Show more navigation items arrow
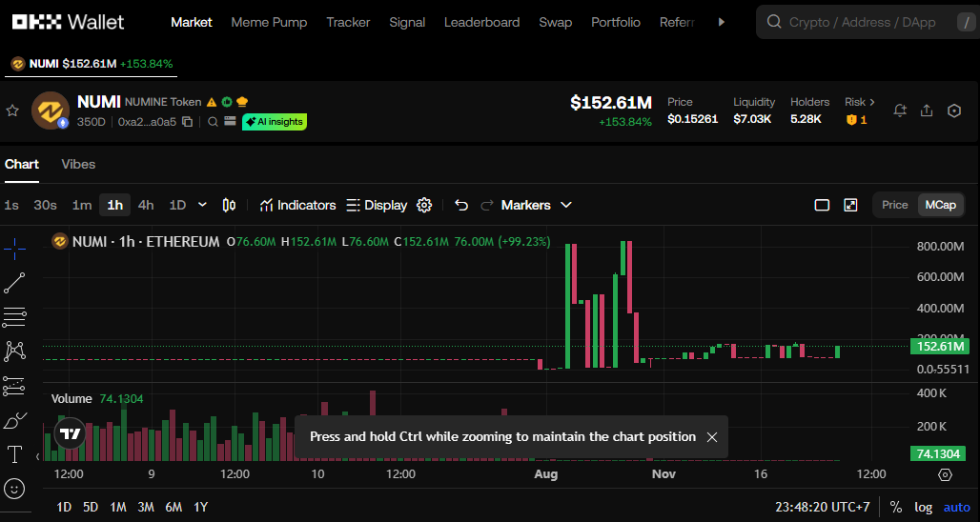The height and width of the screenshot is (522, 980). 722,22
